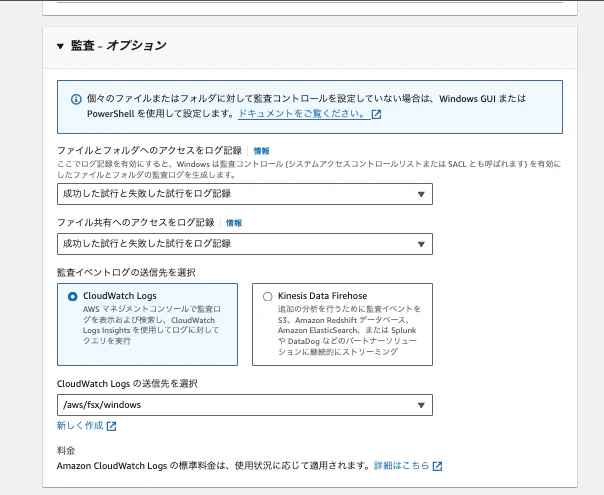The height and width of the screenshot is (495, 604).
Task: Click the CloudWatch Logs の送信先を選択 label
Action: (127, 384)
